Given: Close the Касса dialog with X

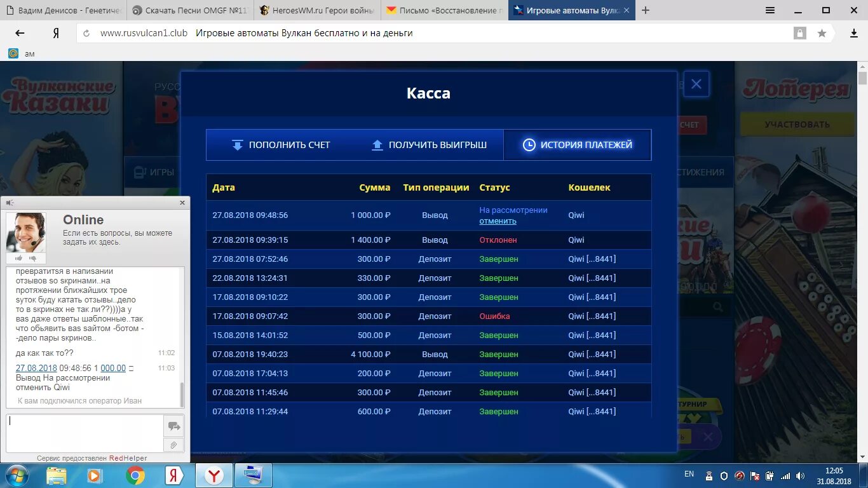Looking at the screenshot, I should point(696,84).
